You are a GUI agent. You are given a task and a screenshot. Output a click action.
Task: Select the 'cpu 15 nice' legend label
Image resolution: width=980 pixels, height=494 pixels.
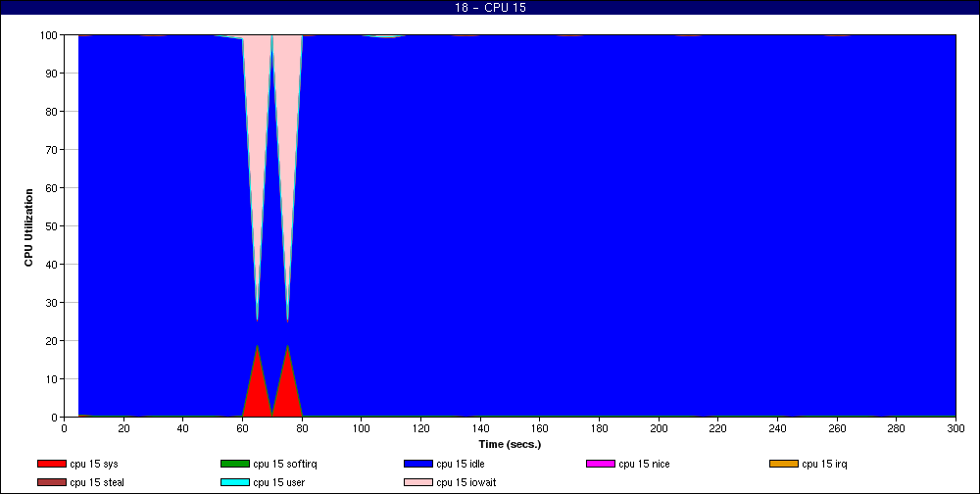pos(645,464)
